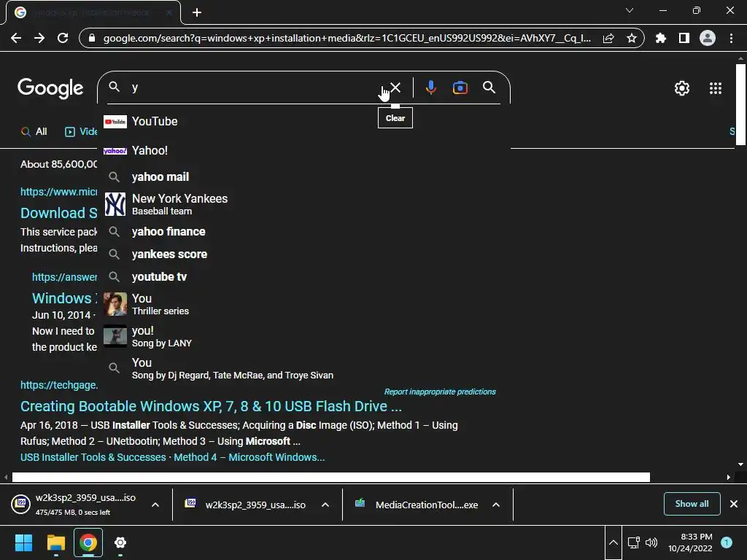Open File Explorer from taskbar
The height and width of the screenshot is (560, 747).
pos(55,542)
